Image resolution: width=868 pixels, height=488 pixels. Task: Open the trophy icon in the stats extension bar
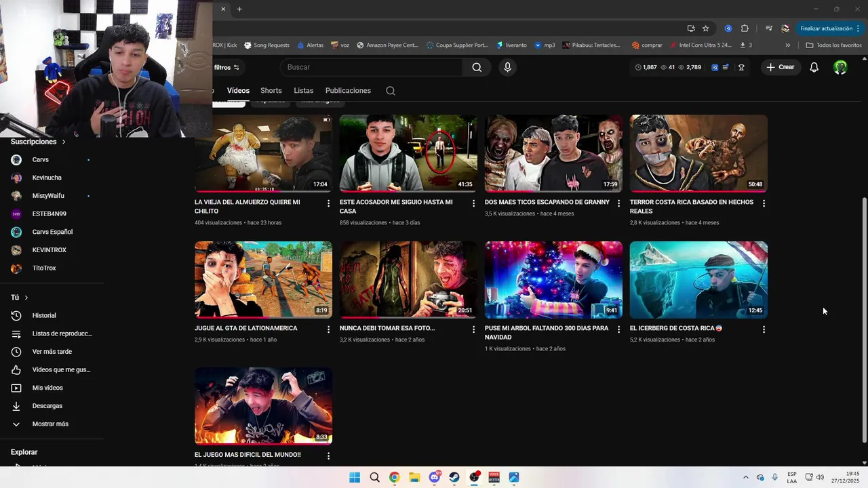click(741, 67)
